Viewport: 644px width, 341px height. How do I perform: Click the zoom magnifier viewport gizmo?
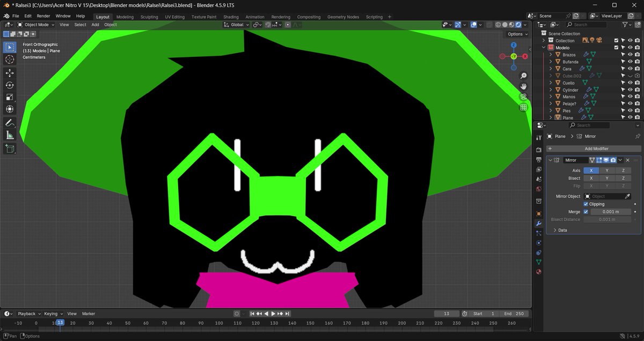524,76
